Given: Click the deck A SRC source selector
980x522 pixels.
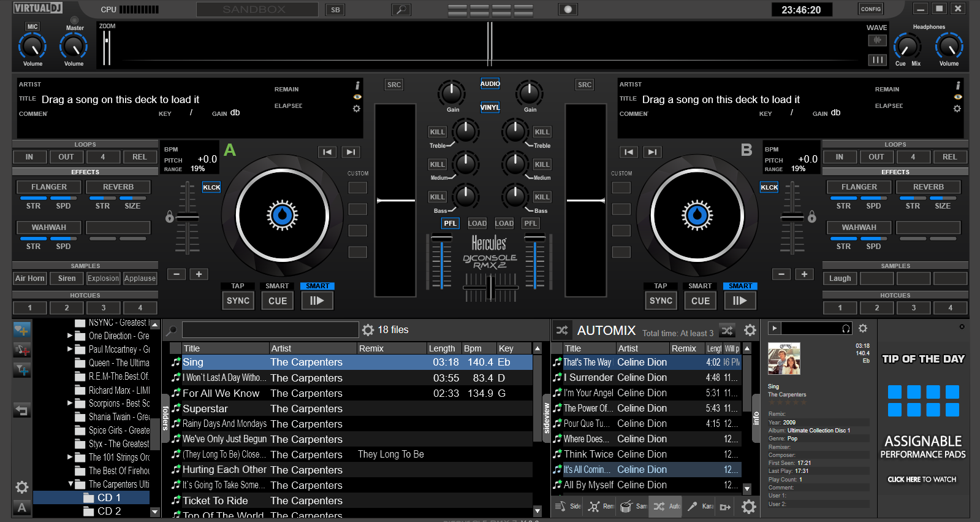Looking at the screenshot, I should [394, 85].
